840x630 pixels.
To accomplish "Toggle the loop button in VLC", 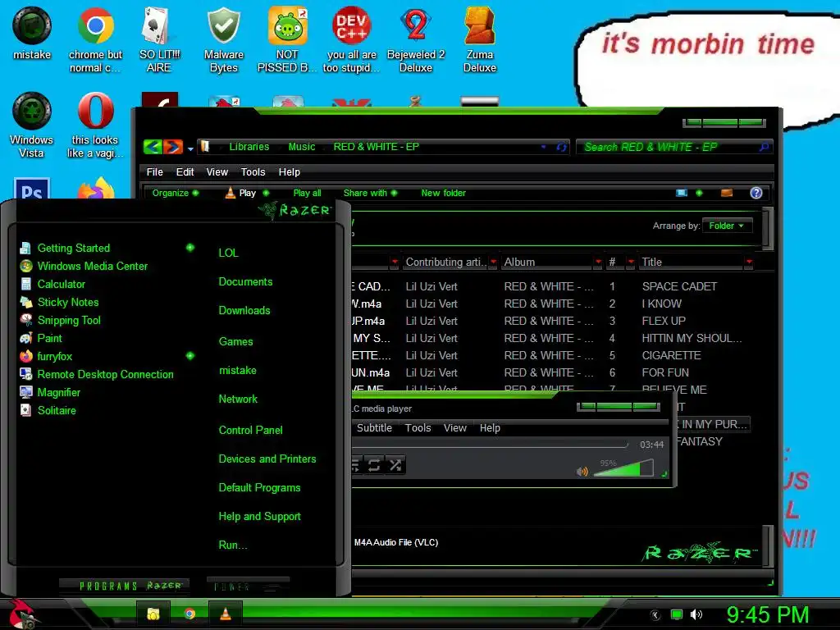I will point(374,465).
